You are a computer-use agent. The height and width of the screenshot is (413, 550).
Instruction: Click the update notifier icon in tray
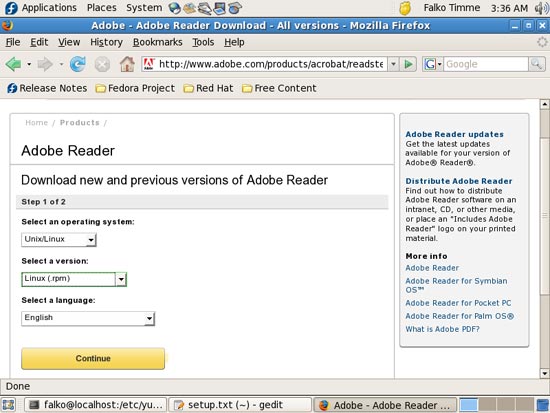click(x=405, y=8)
